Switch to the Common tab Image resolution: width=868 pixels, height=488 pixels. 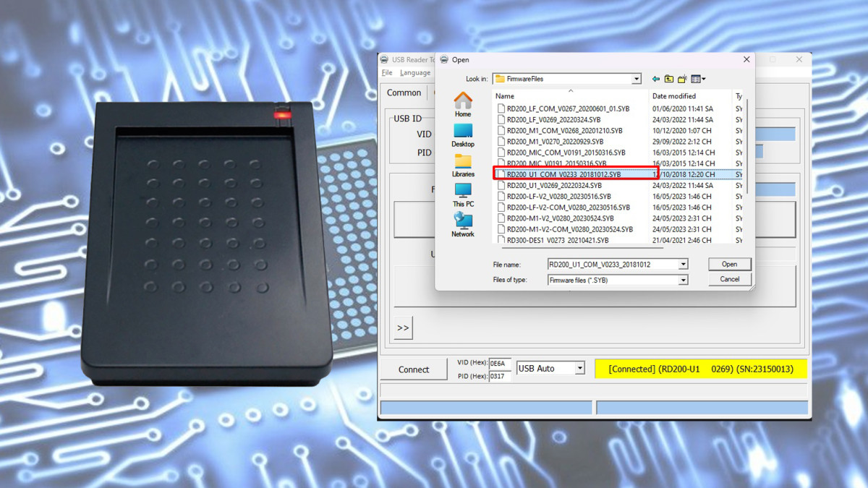404,93
